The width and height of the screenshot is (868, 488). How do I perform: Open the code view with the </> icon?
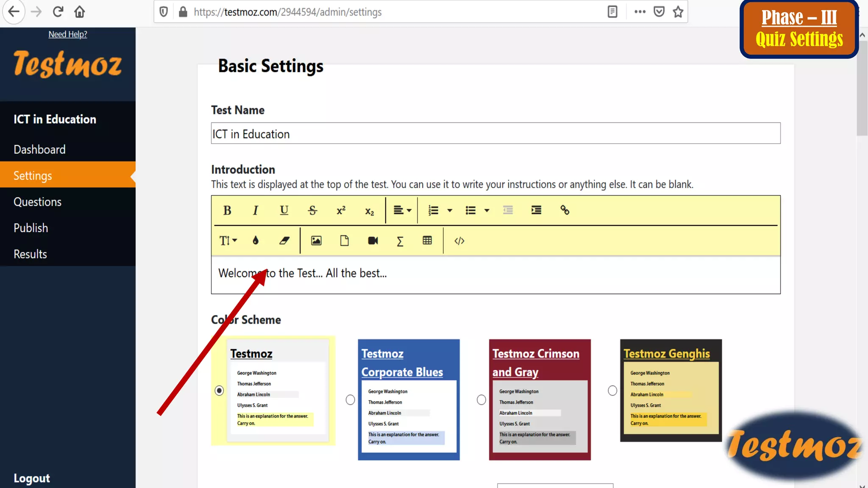point(459,241)
